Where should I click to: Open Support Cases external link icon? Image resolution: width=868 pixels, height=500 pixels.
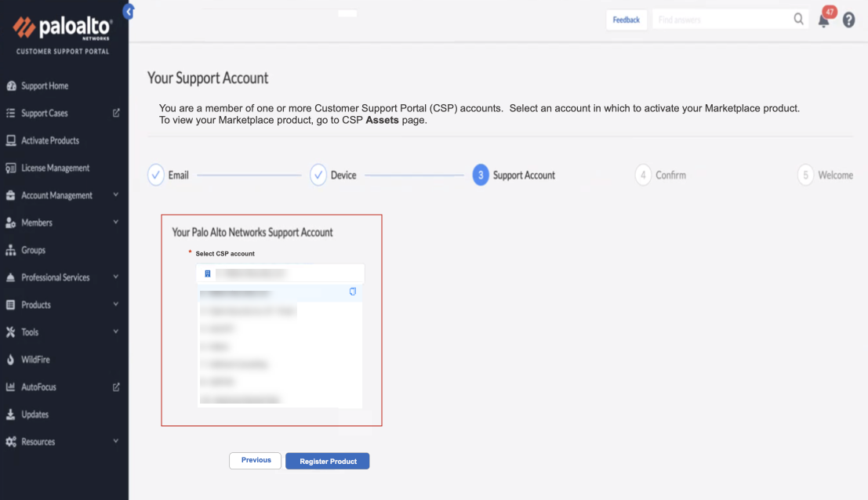[x=116, y=113]
